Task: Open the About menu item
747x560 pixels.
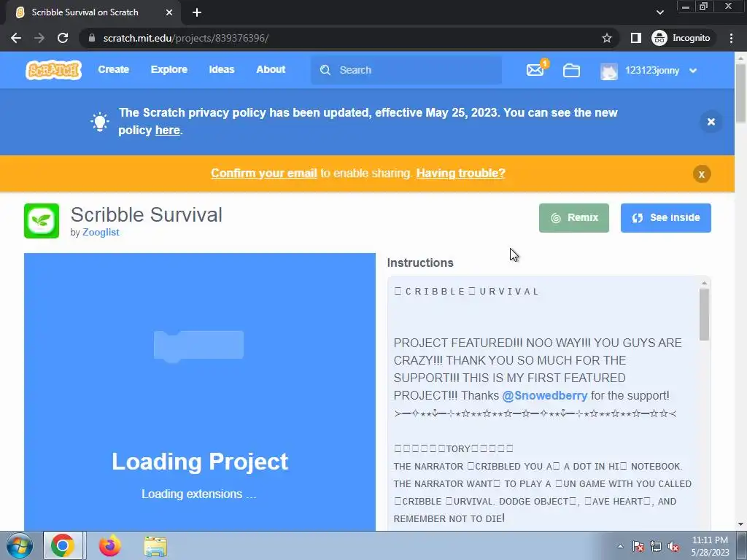Action: pyautogui.click(x=271, y=69)
